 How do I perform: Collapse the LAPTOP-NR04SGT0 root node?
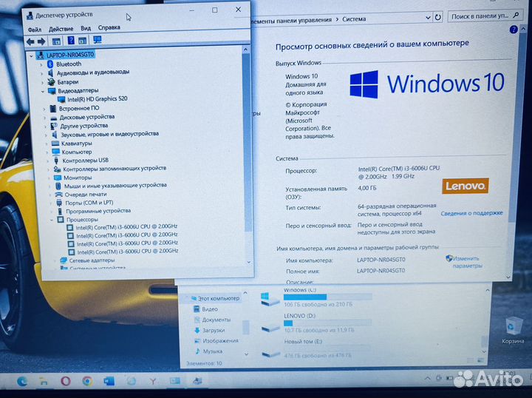(32, 55)
